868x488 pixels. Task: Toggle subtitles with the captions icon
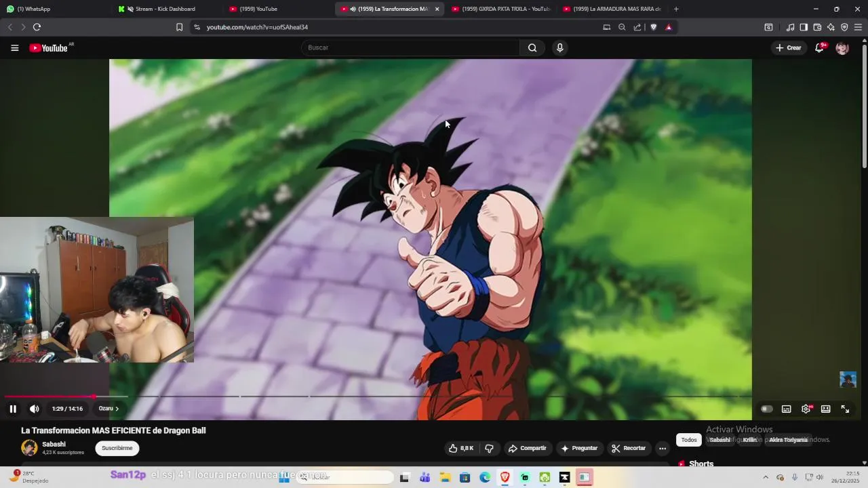click(786, 409)
